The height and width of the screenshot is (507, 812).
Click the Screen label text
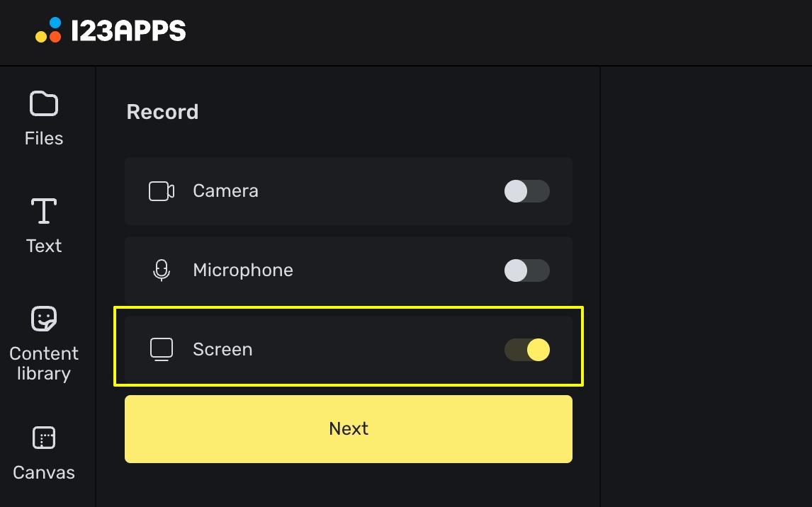click(222, 349)
